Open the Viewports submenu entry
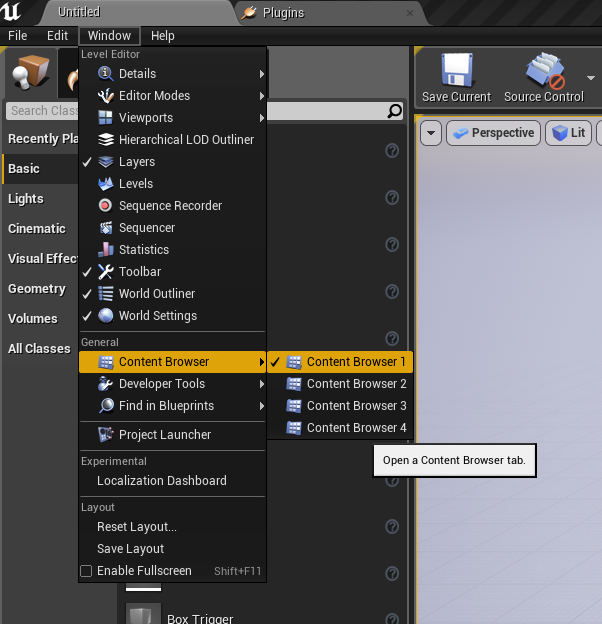Screen dimensions: 602x624 pos(172,118)
